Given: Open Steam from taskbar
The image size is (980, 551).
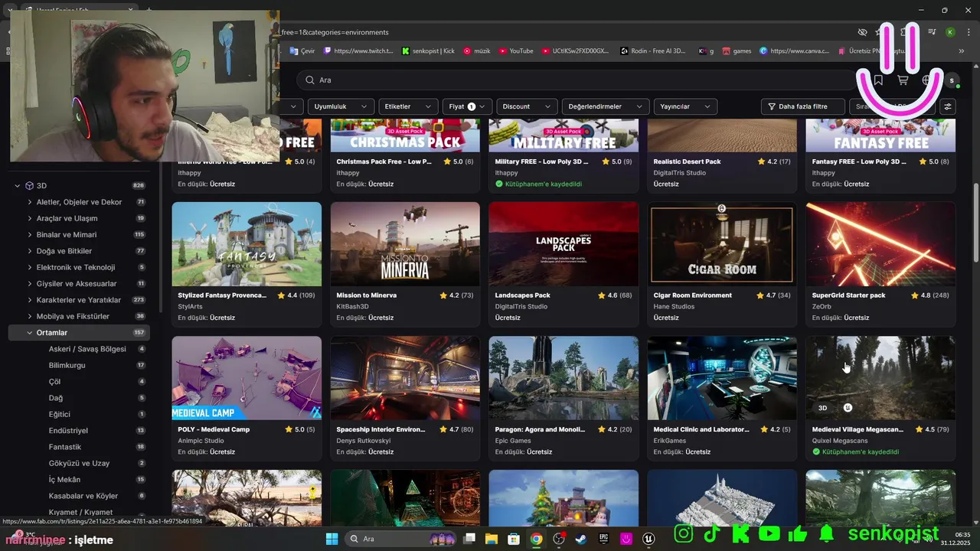Looking at the screenshot, I should (581, 539).
